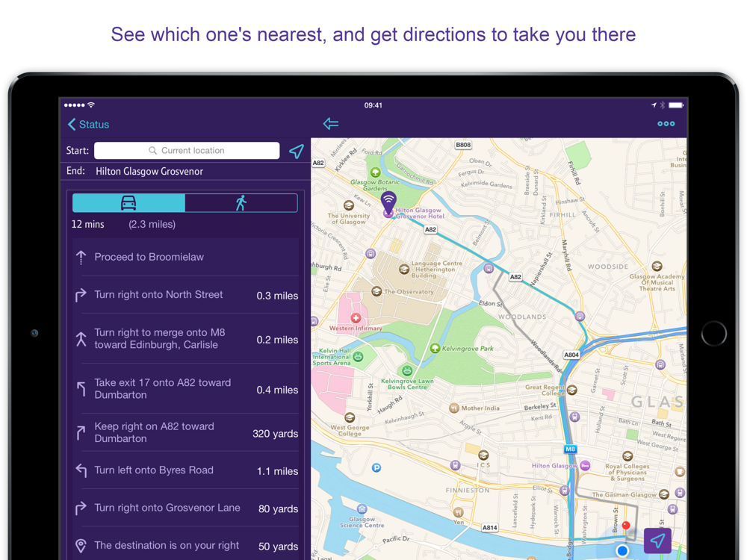
Task: Tap the Great Regent College icon
Action: [x=572, y=390]
